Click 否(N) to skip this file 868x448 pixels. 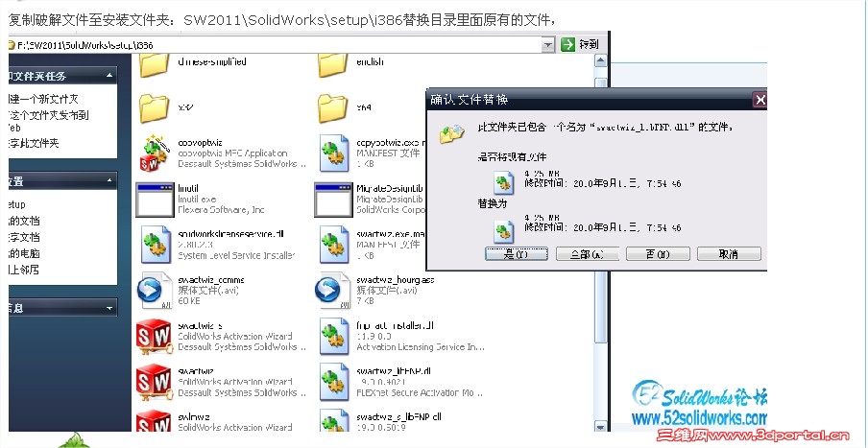pos(658,254)
